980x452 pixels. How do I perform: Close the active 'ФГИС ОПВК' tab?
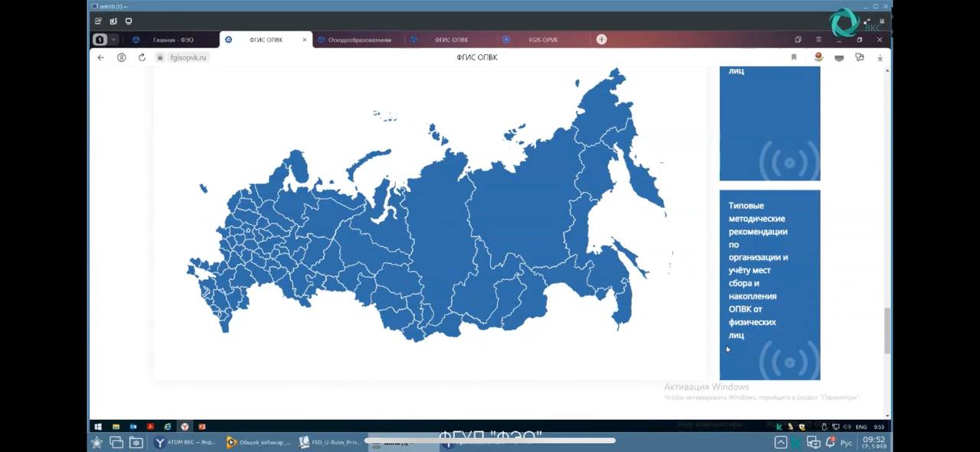[x=305, y=40]
